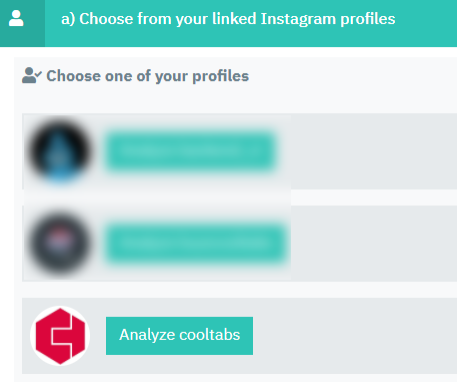
Task: Select the first profile row's empty gray area
Action: click(374, 151)
